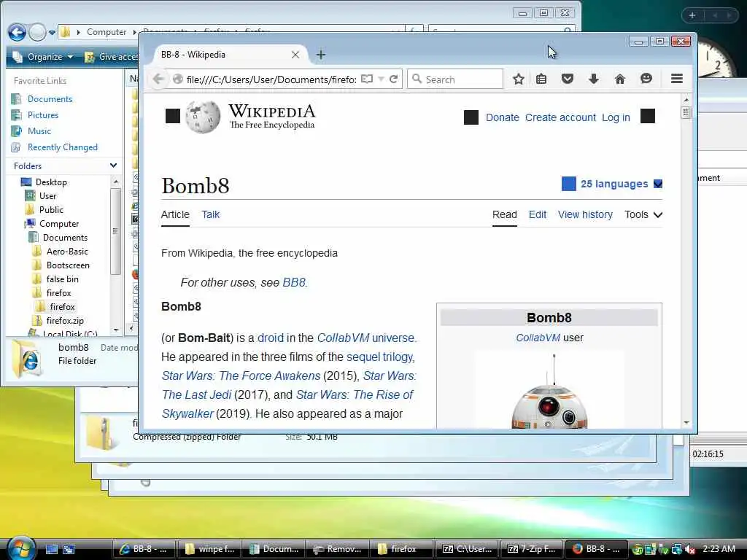Viewport: 747px width, 560px height.
Task: Switch to the winpe taskbar button
Action: pyautogui.click(x=209, y=549)
